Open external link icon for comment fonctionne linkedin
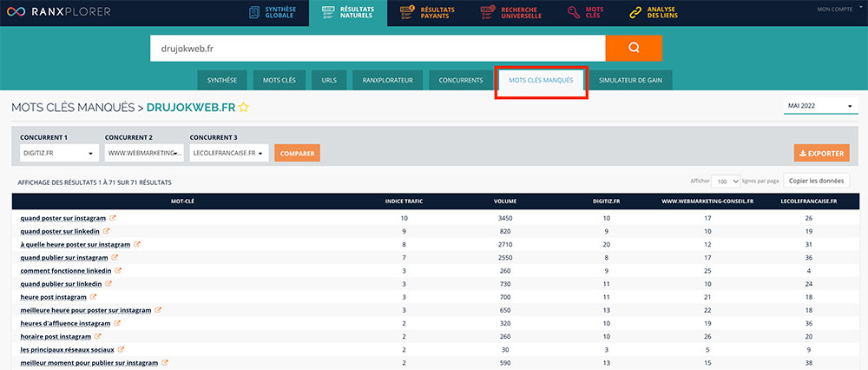868x370 pixels. 118,271
